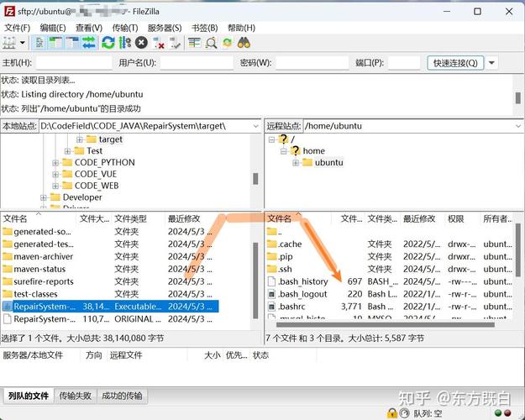
Task: Expand the Developer folder node
Action: (x=43, y=197)
